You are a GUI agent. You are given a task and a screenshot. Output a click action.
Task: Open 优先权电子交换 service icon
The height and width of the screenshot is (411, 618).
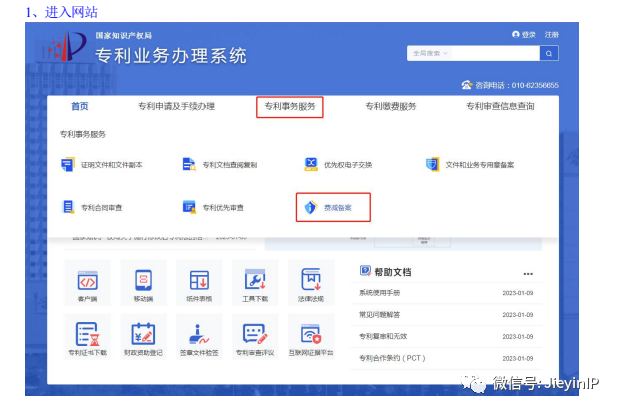[311, 164]
